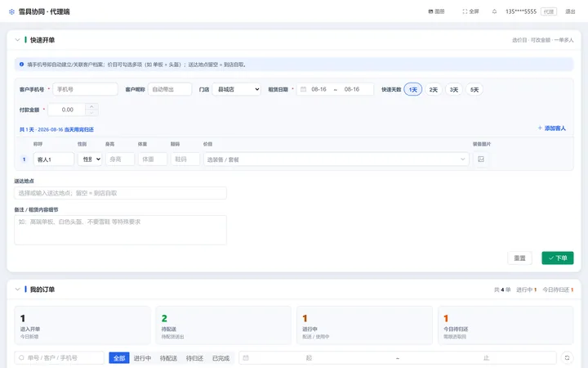Open the 待配送 stat card
Viewport: 588px width, 368px height.
(224, 325)
